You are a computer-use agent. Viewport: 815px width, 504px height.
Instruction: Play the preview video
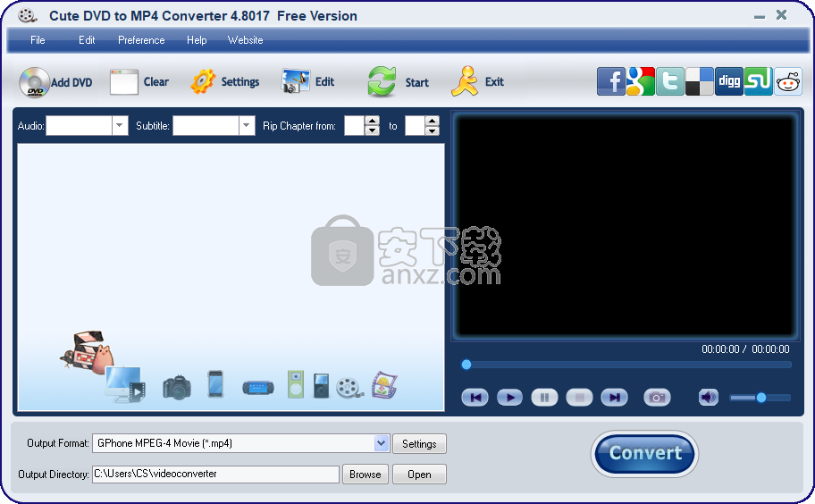click(510, 398)
